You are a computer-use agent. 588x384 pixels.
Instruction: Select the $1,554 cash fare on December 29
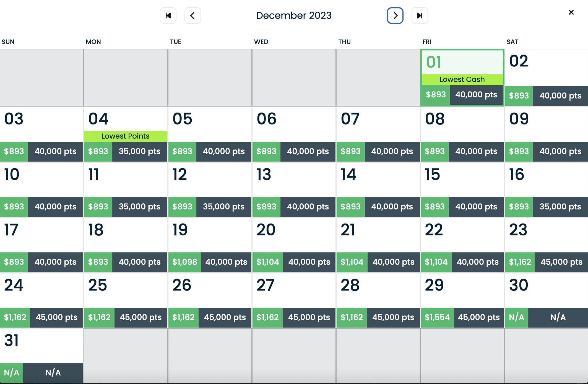point(437,317)
